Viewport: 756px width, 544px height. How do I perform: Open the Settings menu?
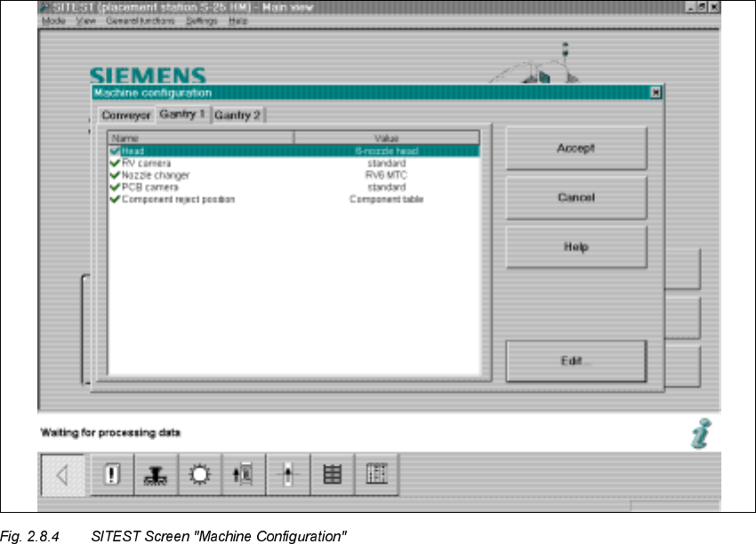(x=201, y=20)
